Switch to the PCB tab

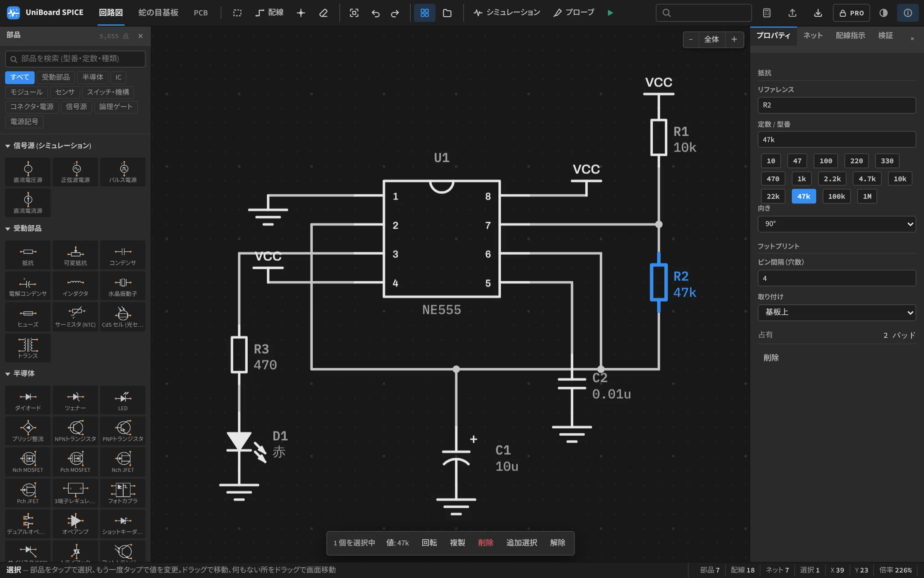(201, 13)
